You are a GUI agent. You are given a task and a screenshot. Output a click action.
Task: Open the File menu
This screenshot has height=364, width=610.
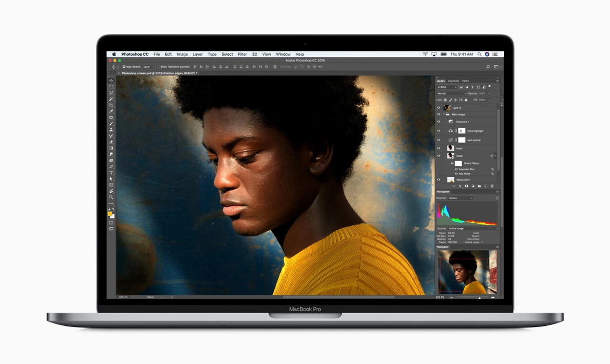pyautogui.click(x=156, y=54)
